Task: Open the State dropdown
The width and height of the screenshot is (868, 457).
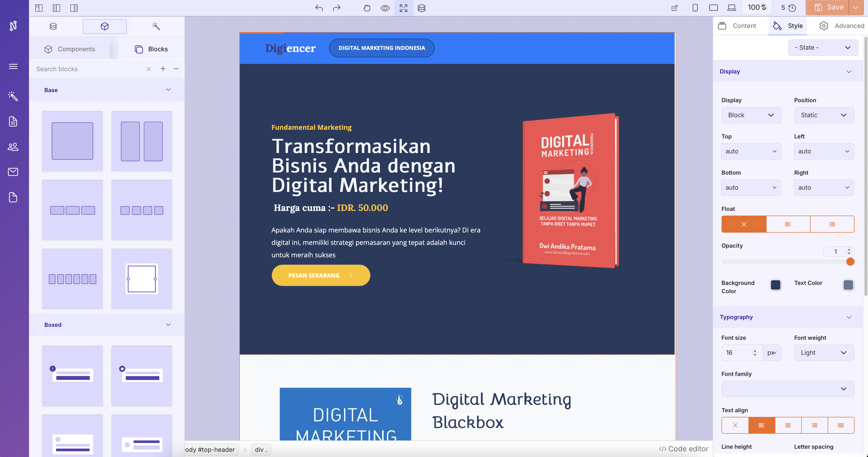Action: pos(822,48)
